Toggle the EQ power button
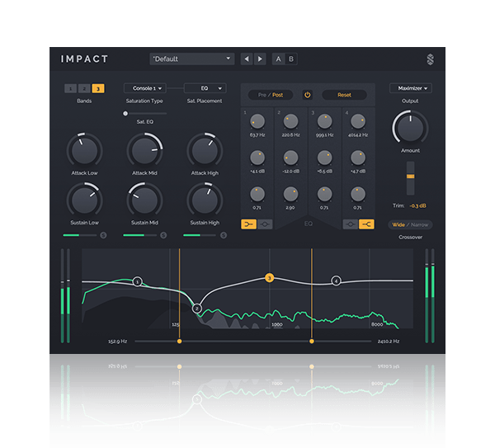 [307, 95]
